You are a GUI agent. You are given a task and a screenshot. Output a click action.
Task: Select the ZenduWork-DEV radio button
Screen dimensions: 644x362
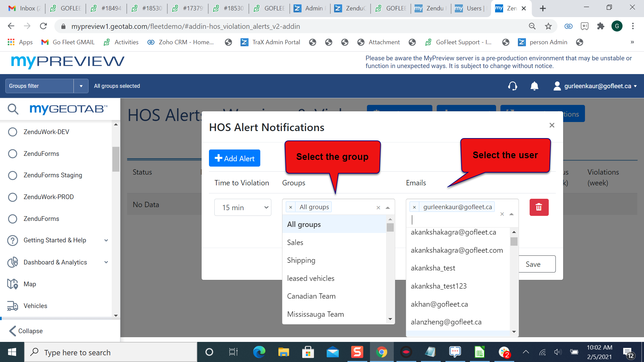pyautogui.click(x=13, y=132)
